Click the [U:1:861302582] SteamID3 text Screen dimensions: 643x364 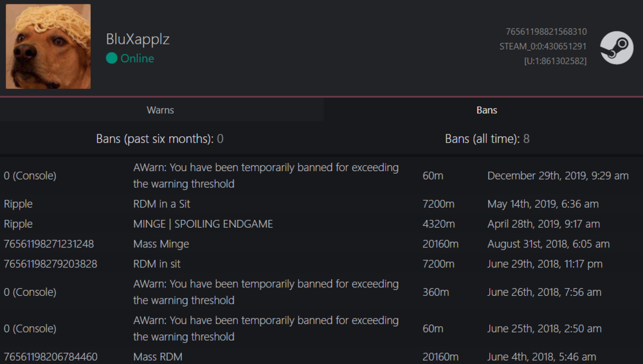(555, 61)
